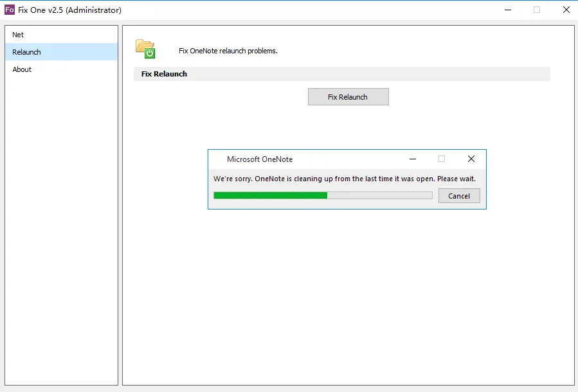This screenshot has width=578, height=392.
Task: Click the 'We're sorry. OneNote is cleaning up' message
Action: [345, 179]
